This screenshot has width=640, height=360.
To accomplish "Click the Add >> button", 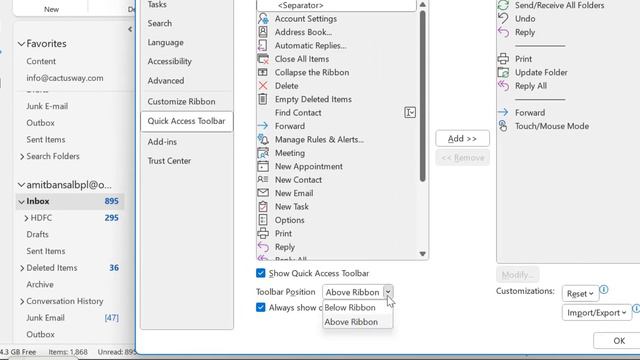I will [x=462, y=138].
